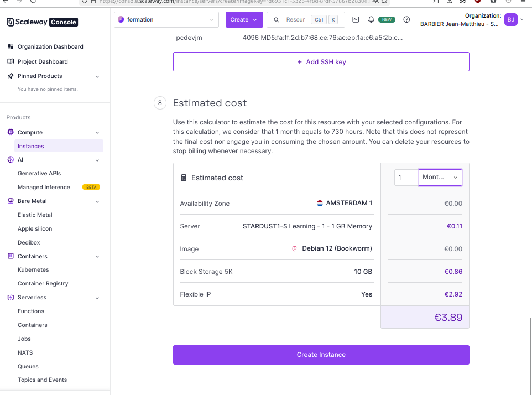Open the Create dropdown button
Image resolution: width=532 pixels, height=395 pixels.
click(244, 20)
